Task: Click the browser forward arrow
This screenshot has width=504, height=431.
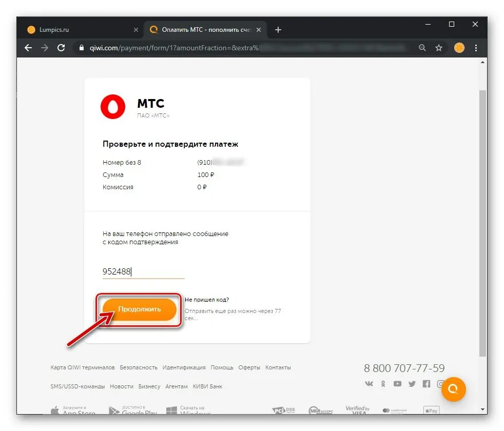Action: (x=45, y=48)
